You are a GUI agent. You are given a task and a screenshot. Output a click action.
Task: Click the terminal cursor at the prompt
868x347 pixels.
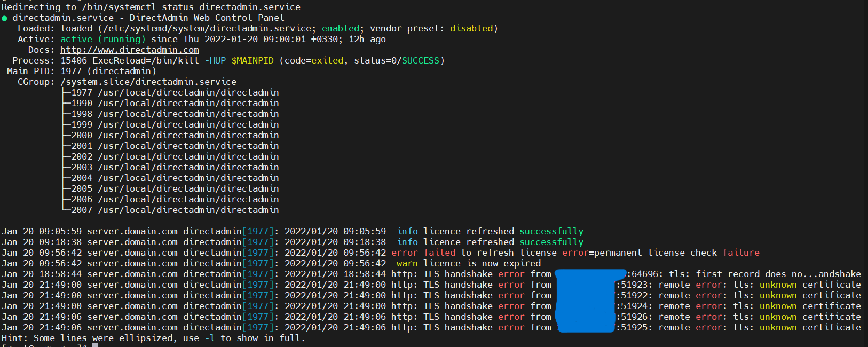pos(95,345)
